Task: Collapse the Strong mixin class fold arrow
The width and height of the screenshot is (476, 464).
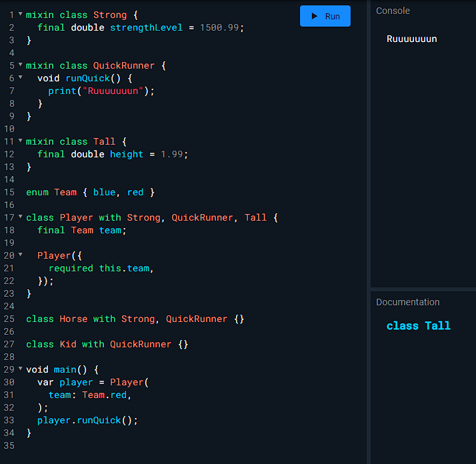Action: click(x=21, y=13)
